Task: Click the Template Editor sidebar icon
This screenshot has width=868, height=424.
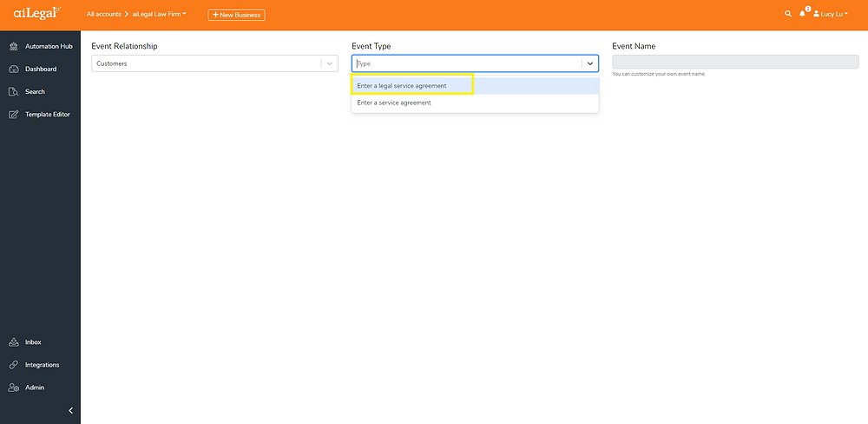Action: click(x=15, y=115)
